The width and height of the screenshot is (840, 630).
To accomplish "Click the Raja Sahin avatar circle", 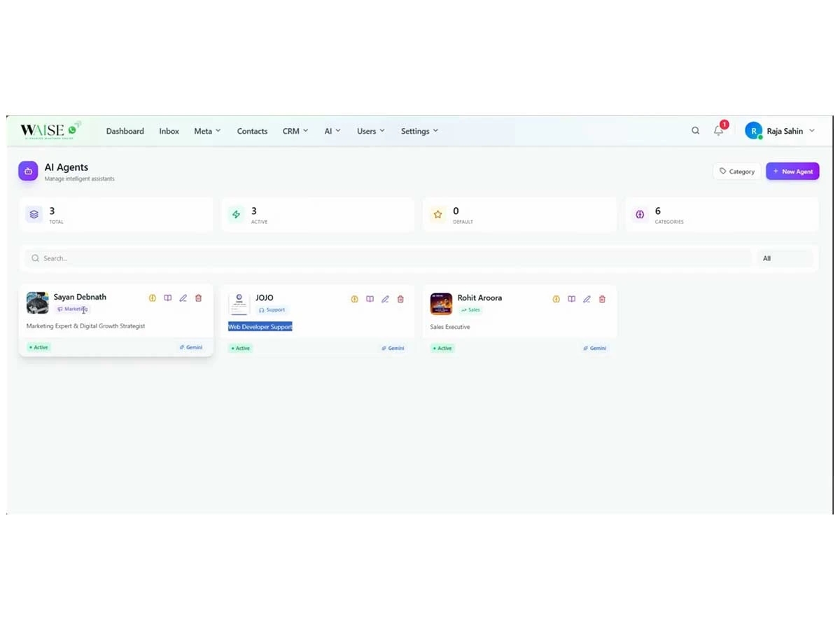I will [x=753, y=131].
